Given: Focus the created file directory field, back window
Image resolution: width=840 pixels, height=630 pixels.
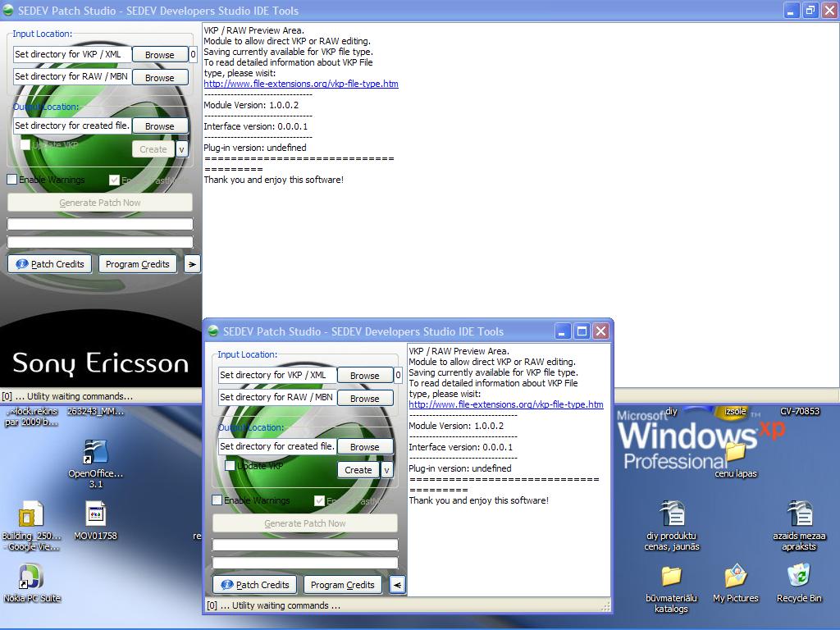Looking at the screenshot, I should 72,126.
